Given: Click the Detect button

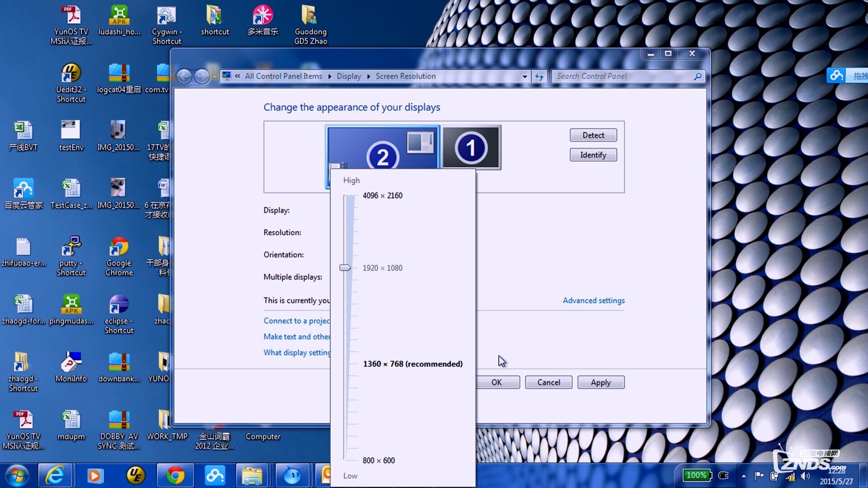Looking at the screenshot, I should coord(593,135).
